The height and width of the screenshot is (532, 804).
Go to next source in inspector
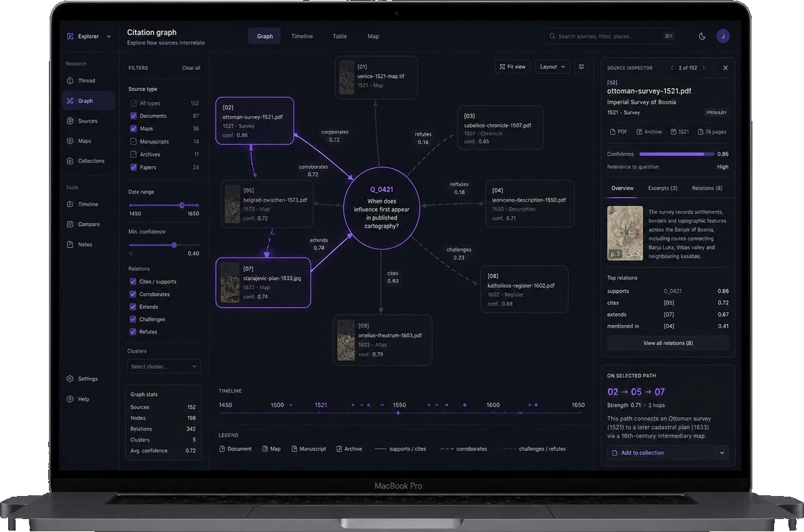703,68
